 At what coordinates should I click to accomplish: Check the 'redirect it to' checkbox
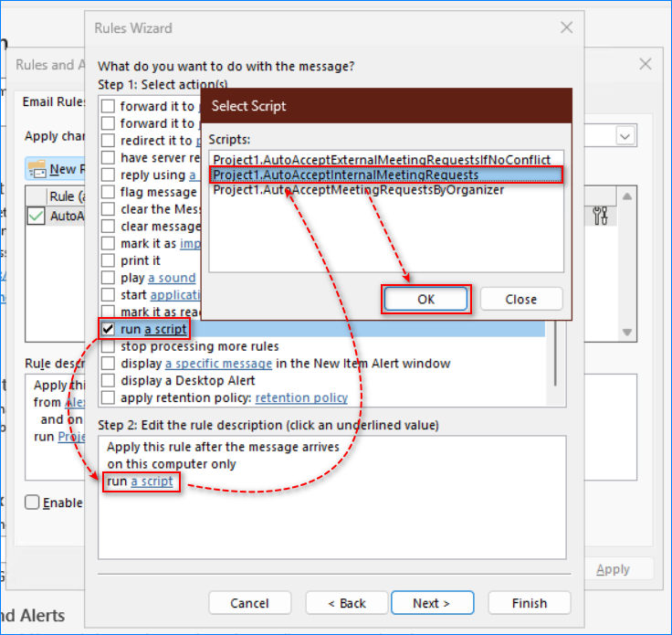108,140
